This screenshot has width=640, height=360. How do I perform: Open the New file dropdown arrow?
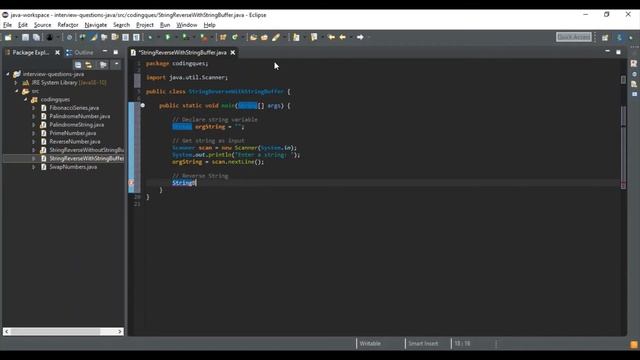(x=16, y=38)
